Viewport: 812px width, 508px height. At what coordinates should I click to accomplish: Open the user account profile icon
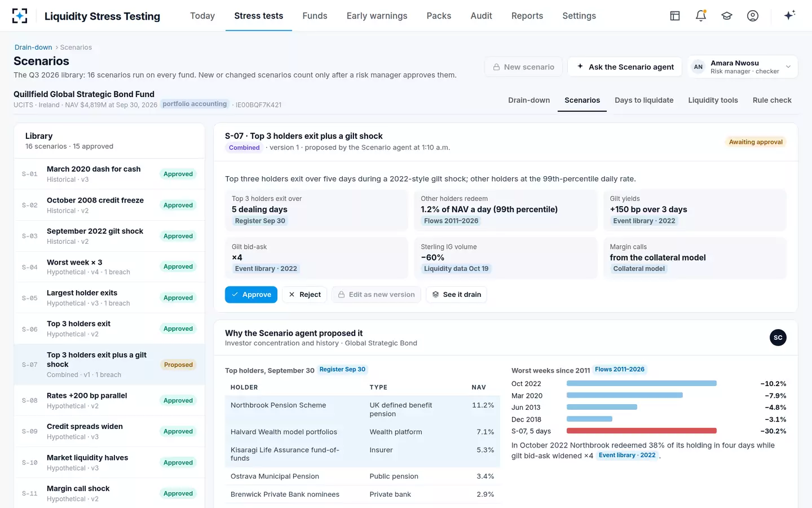coord(753,16)
